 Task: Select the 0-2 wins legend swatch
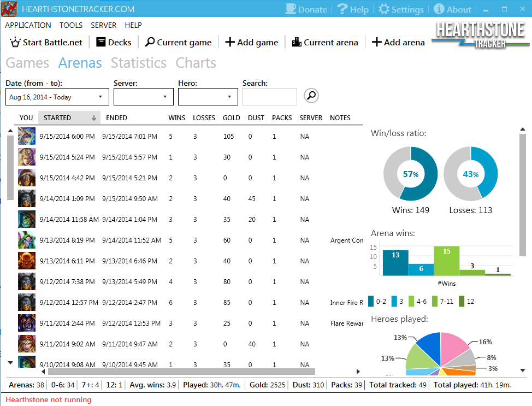[x=370, y=301]
